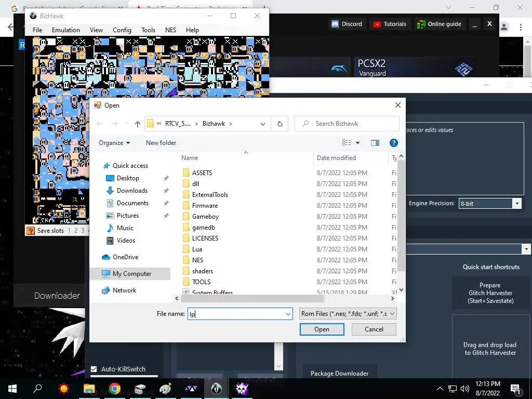The image size is (532, 399).
Task: Close the Open dialog
Action: coord(398,105)
